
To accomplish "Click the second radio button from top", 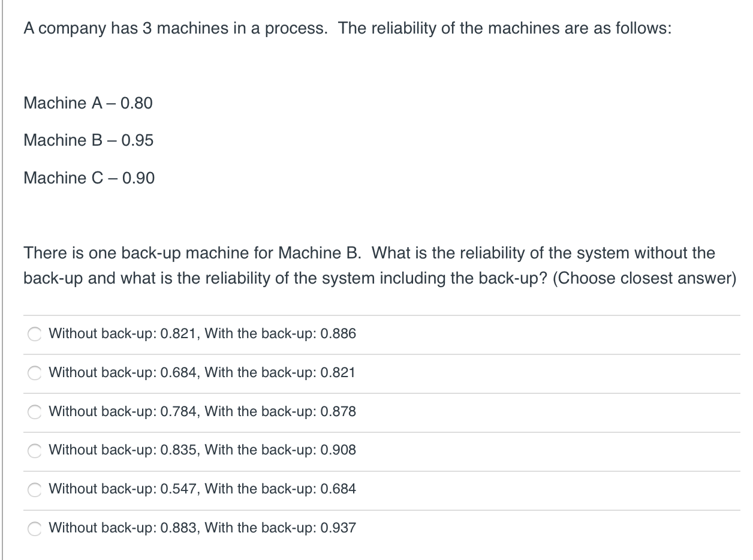I will [35, 373].
